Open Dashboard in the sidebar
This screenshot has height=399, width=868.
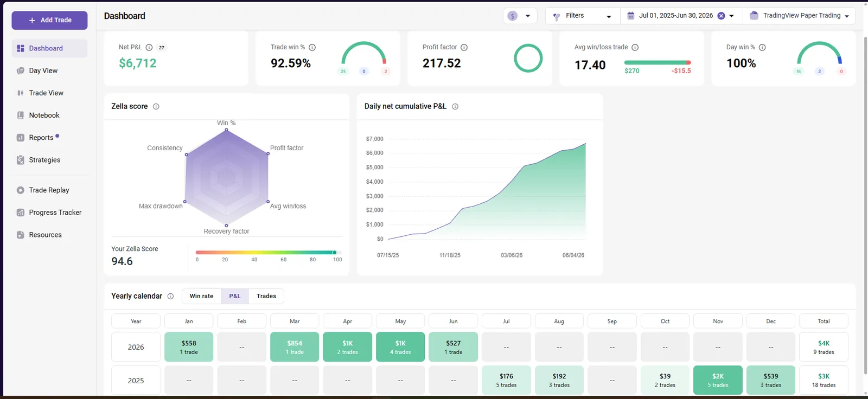pos(49,48)
